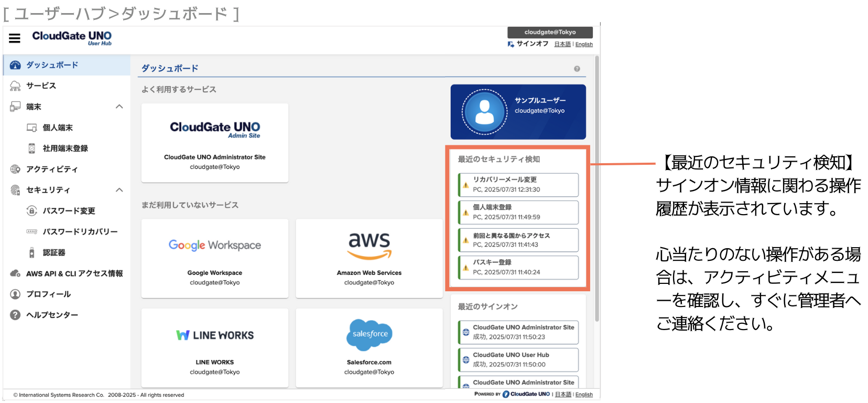Collapse the 端末 sidebar section
The height and width of the screenshot is (403, 868).
pos(120,107)
